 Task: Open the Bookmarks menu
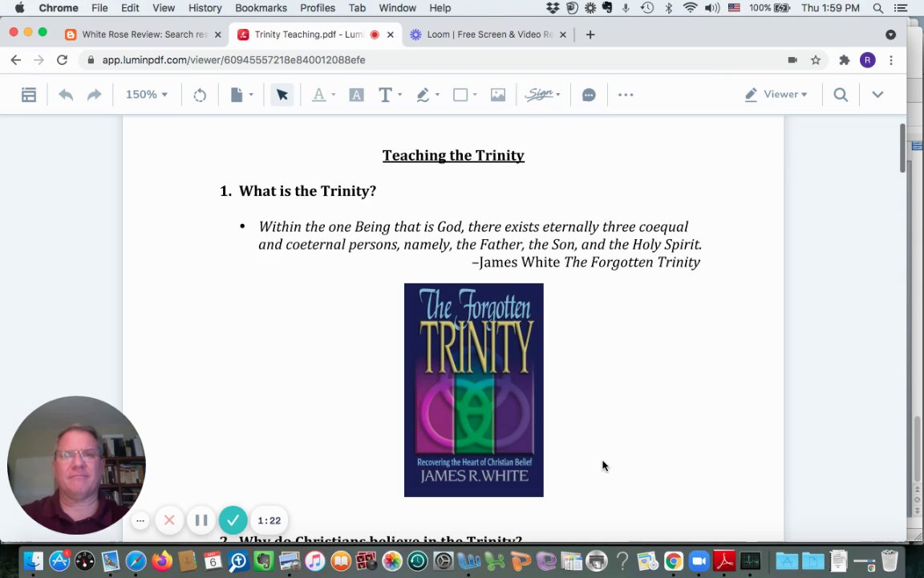[261, 8]
